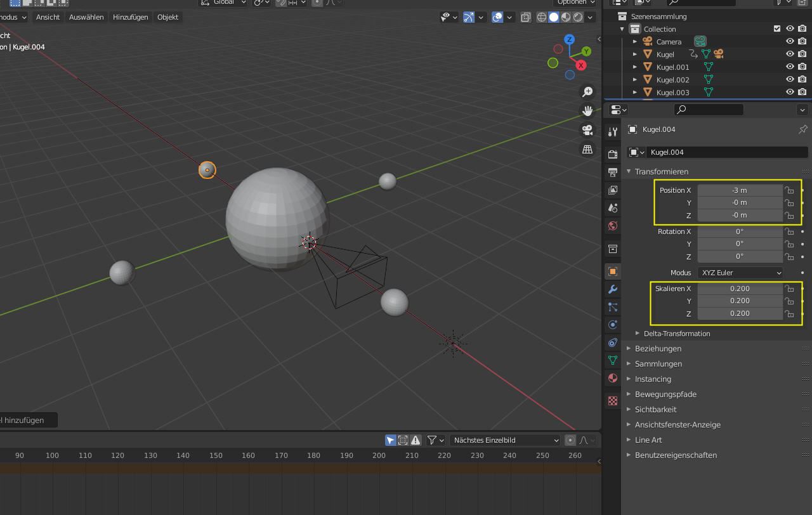The width and height of the screenshot is (812, 515).
Task: Click the viewport pan hand icon
Action: point(587,112)
